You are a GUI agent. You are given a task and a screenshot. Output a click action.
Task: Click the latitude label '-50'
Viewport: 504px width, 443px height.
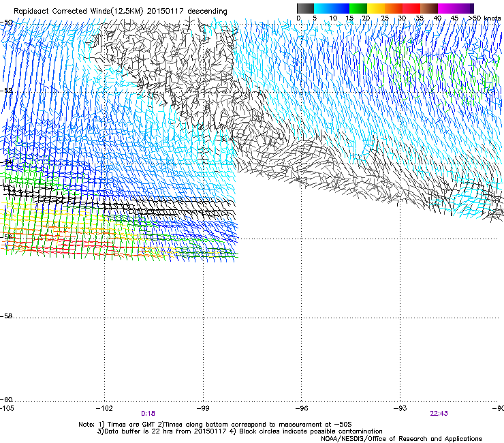(x=6, y=22)
